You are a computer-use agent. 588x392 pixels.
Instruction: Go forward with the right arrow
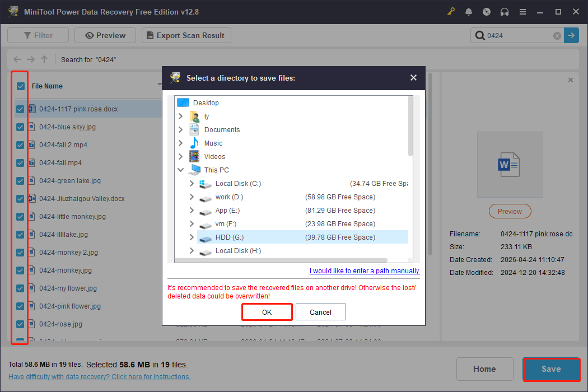click(31, 59)
